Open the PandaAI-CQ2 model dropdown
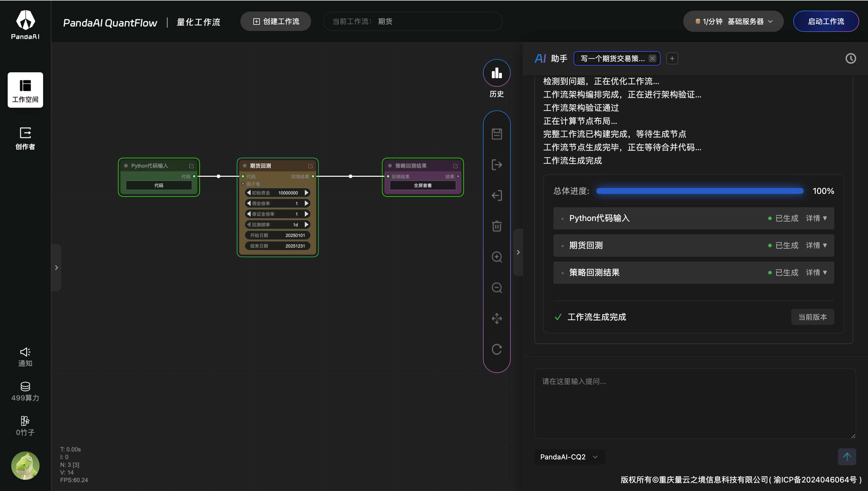The height and width of the screenshot is (491, 868). pos(570,456)
